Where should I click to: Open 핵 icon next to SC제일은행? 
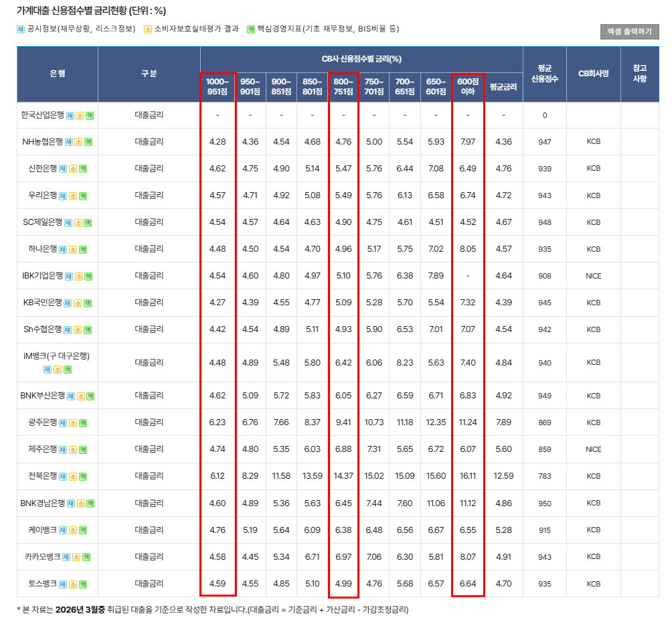88,222
